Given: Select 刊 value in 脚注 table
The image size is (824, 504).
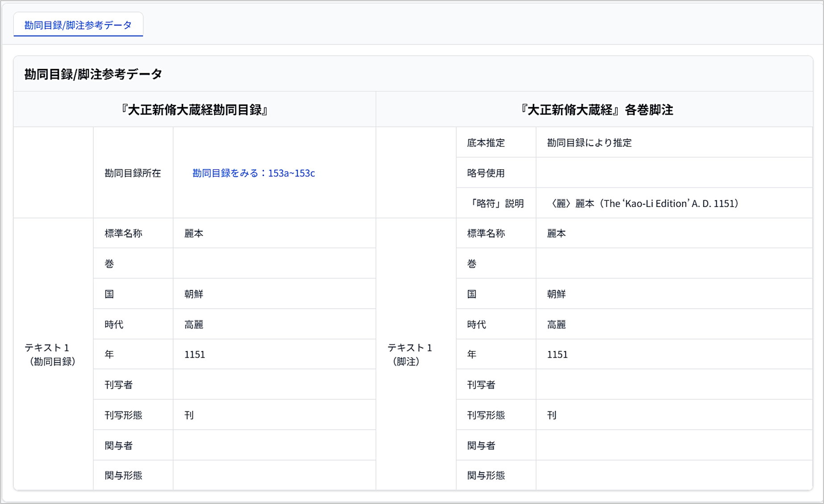Looking at the screenshot, I should 552,415.
